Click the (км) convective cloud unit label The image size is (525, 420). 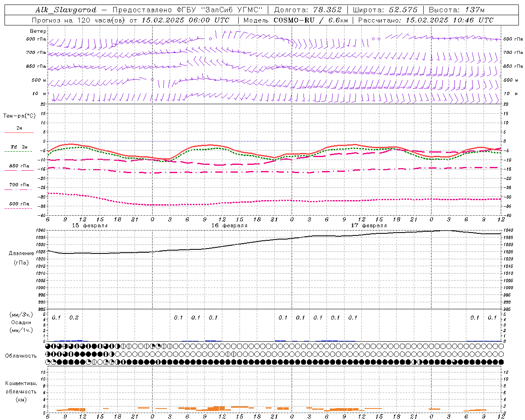[21, 399]
